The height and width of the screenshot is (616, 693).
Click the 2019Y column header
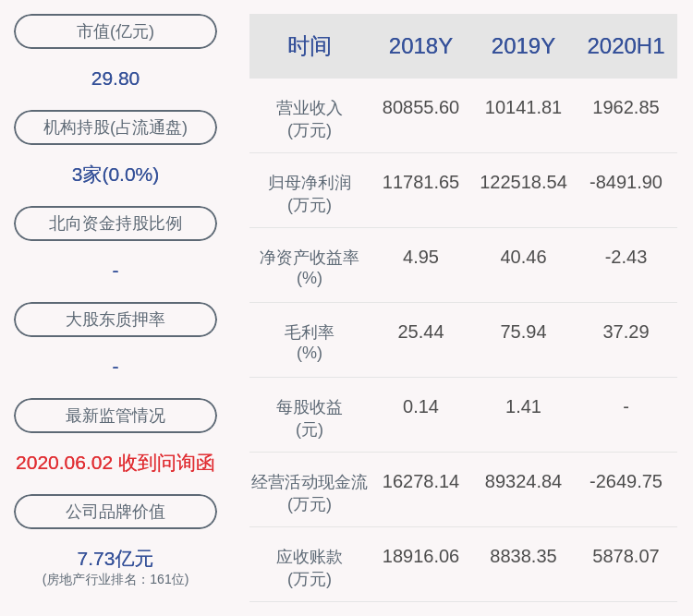523,46
